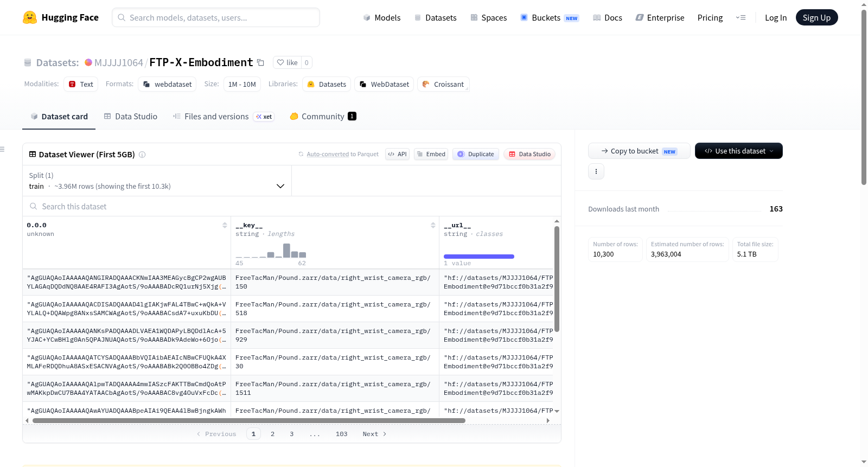Click the Downloads last month value 163
Screen dimensions: 868x467
[776, 209]
